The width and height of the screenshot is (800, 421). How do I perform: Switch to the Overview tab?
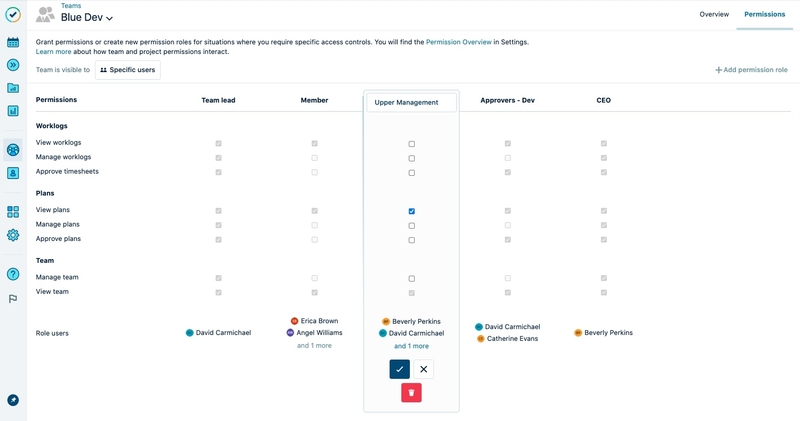[x=713, y=15]
